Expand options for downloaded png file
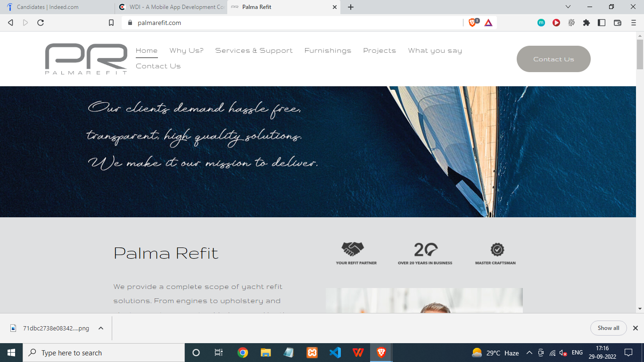 point(101,328)
